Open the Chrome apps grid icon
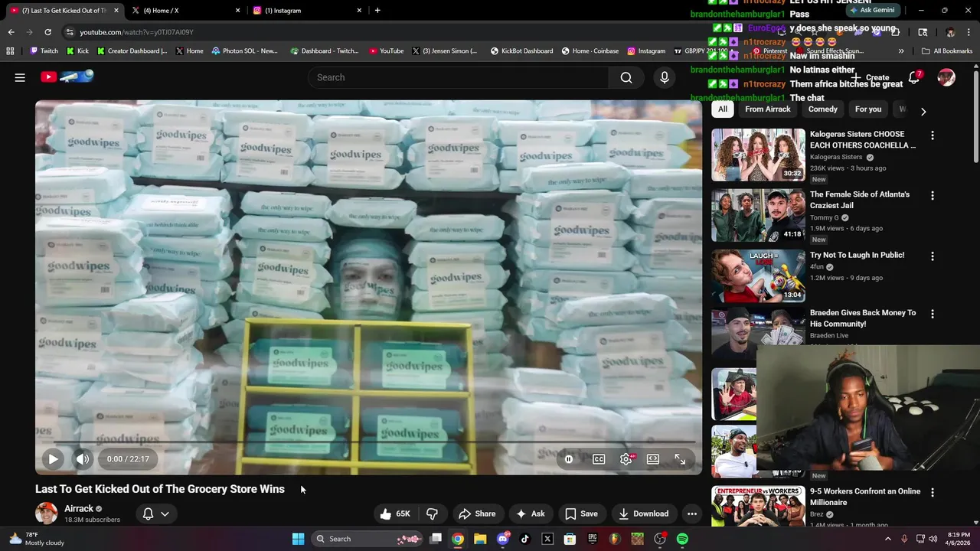The width and height of the screenshot is (980, 551). click(10, 51)
